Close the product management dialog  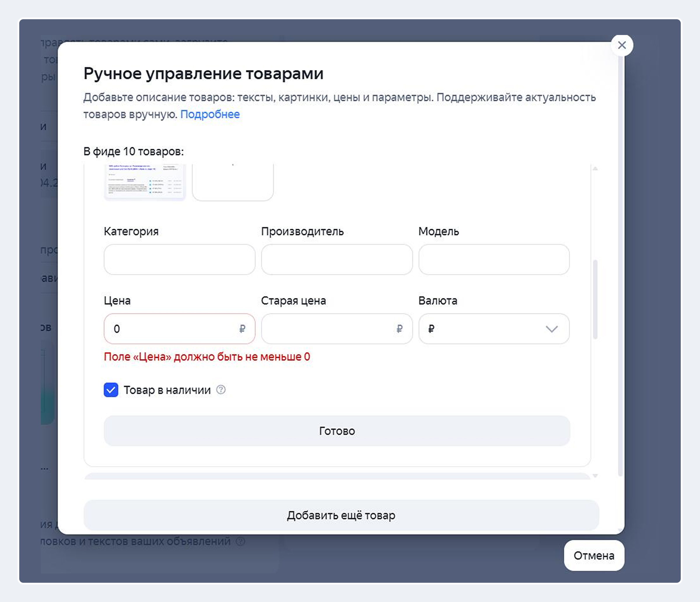click(x=622, y=45)
